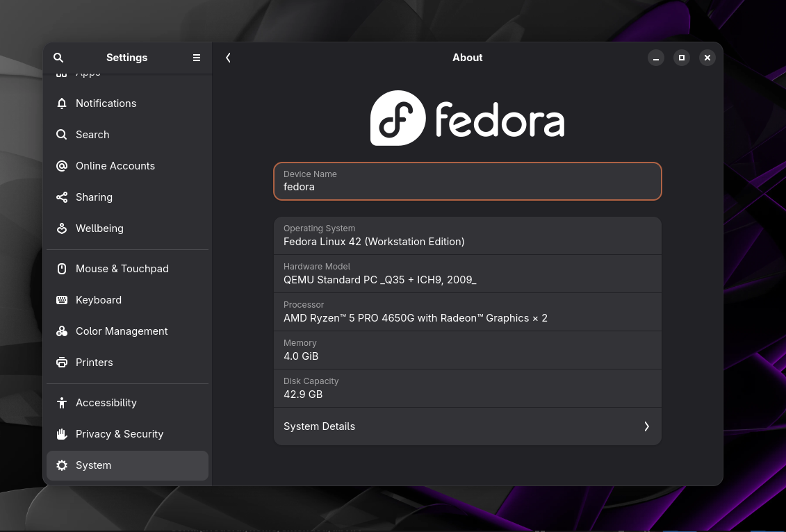Select the Privacy & Security hand icon

click(x=61, y=433)
